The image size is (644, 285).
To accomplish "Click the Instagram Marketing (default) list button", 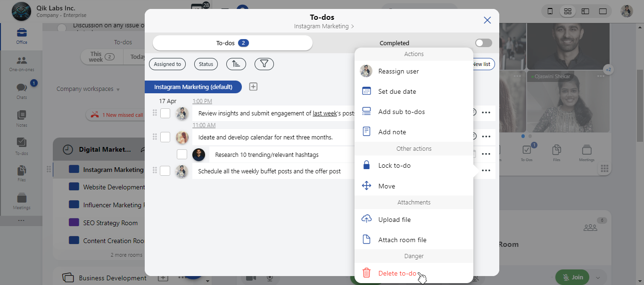I will point(193,87).
